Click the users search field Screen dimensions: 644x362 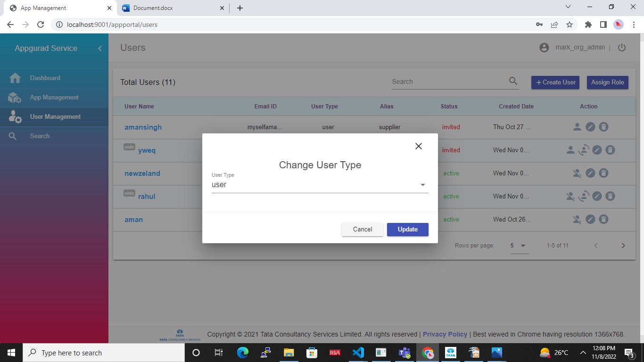(x=449, y=82)
